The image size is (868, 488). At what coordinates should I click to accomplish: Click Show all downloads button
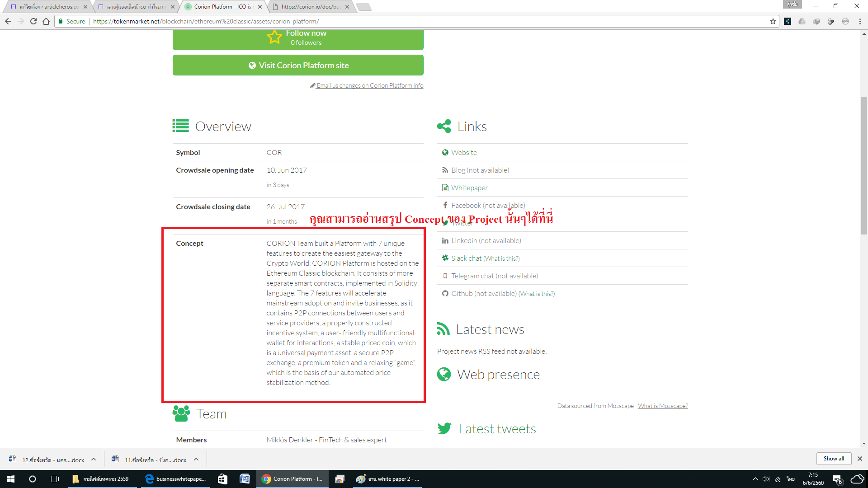[834, 459]
